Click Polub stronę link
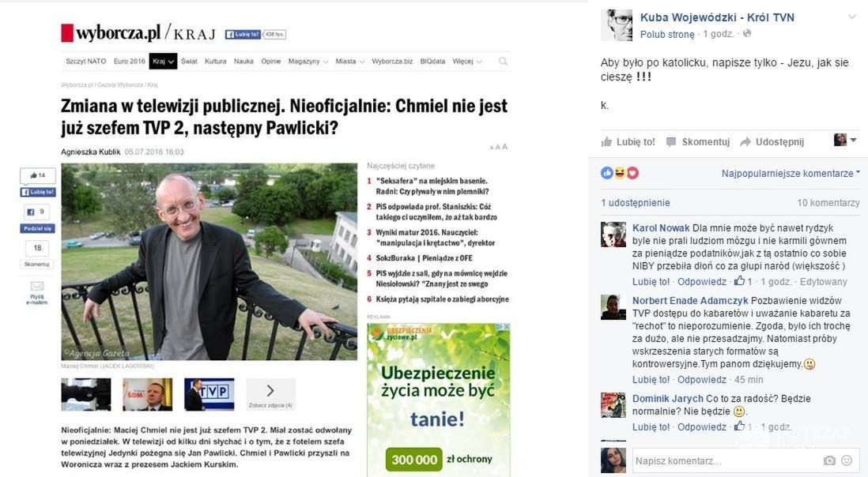This screenshot has height=477, width=868. (x=667, y=34)
